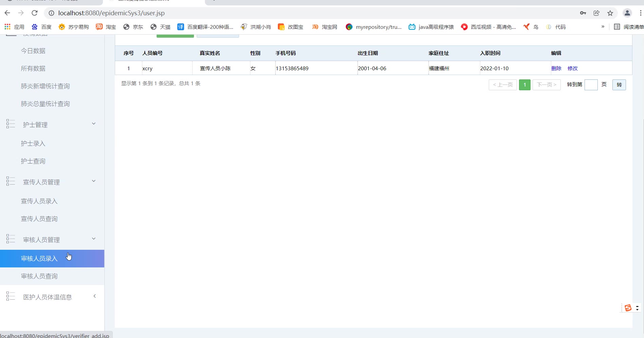The width and height of the screenshot is (644, 338).
Task: Open the 代码 bookmark folder
Action: [x=556, y=27]
